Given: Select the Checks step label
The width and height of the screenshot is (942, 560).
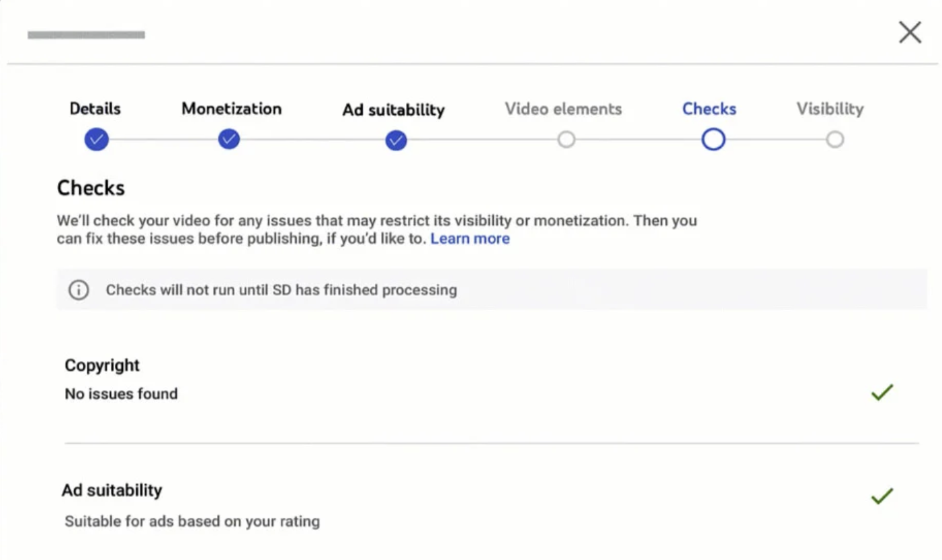Looking at the screenshot, I should point(709,109).
